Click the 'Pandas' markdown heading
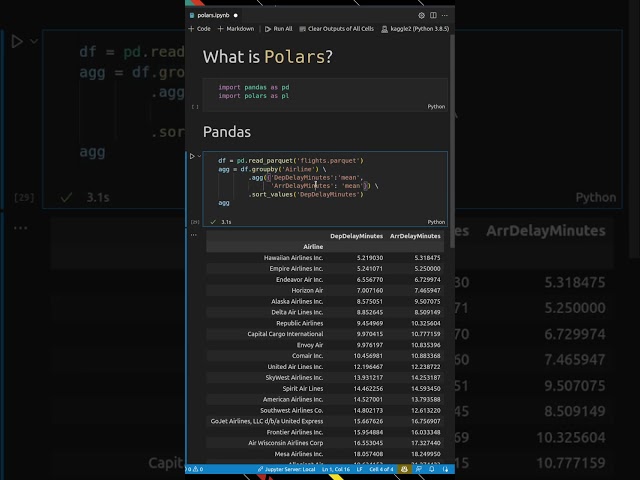 coord(227,132)
